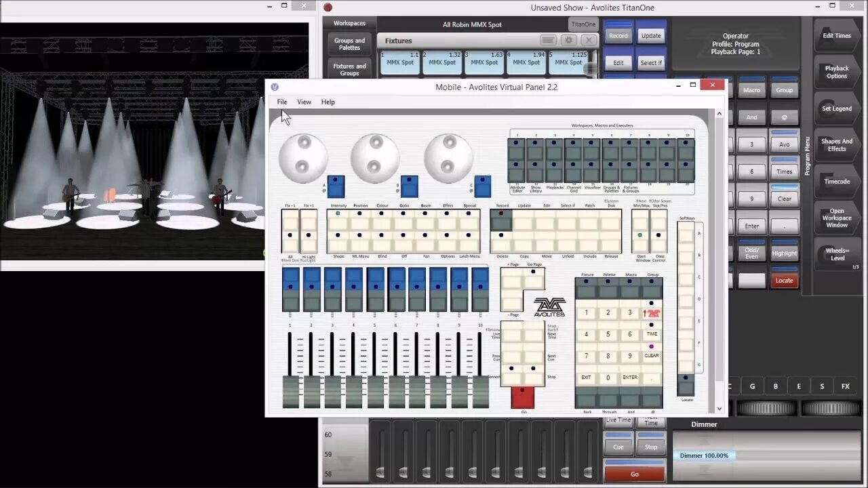Adjust playback fader 1 handle

point(290,392)
